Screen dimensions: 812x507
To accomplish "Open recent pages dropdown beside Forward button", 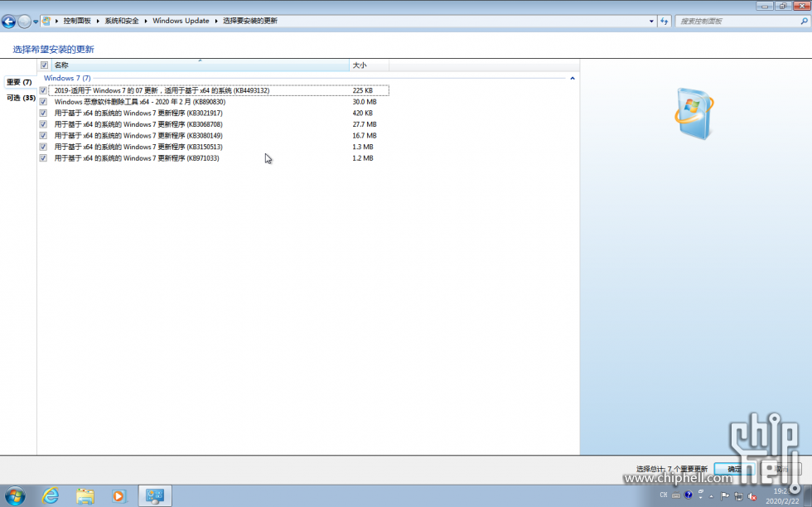I will (35, 22).
